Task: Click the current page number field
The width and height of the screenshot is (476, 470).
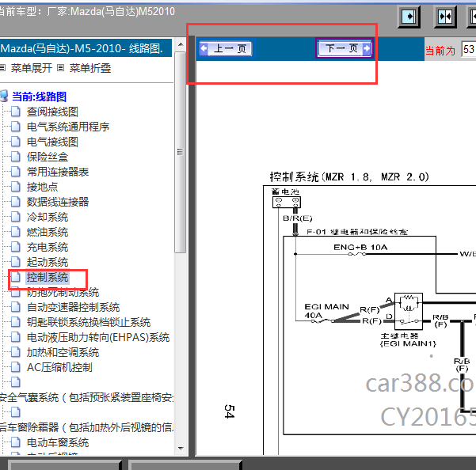Action: click(468, 49)
